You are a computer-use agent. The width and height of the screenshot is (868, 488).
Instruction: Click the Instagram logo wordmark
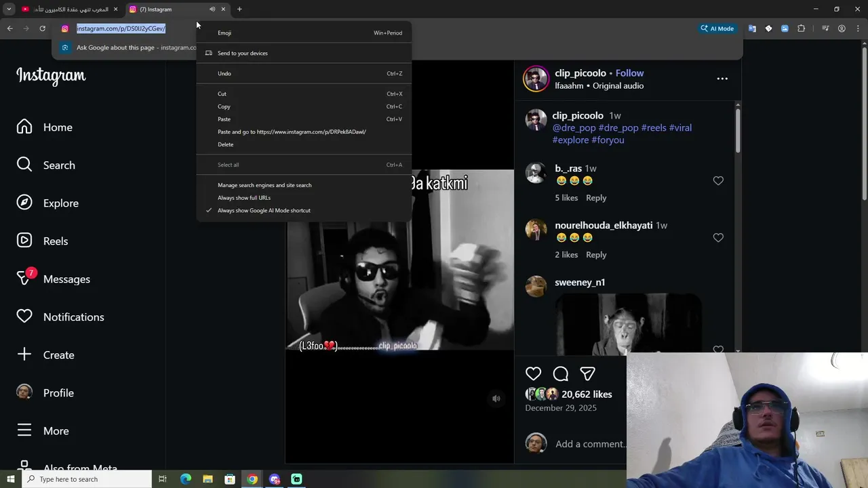point(51,76)
